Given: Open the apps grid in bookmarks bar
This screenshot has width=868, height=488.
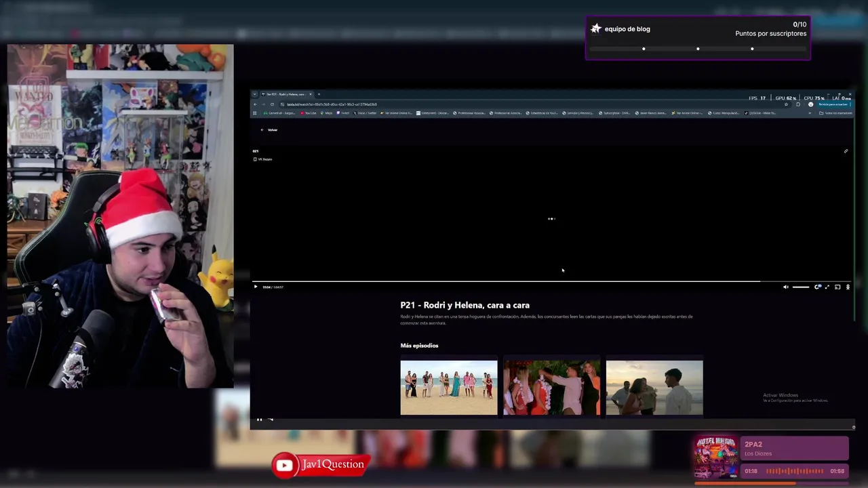Looking at the screenshot, I should coord(255,113).
